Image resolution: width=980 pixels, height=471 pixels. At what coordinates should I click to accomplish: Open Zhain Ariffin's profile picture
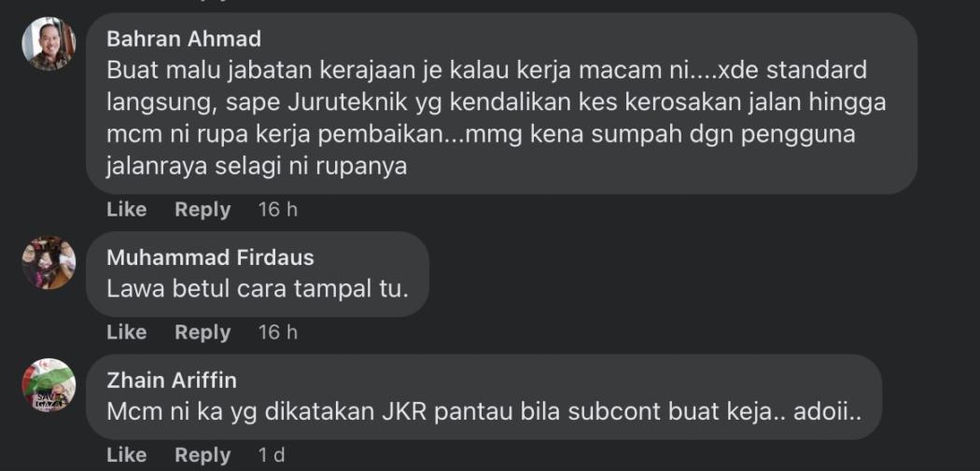coord(49,385)
